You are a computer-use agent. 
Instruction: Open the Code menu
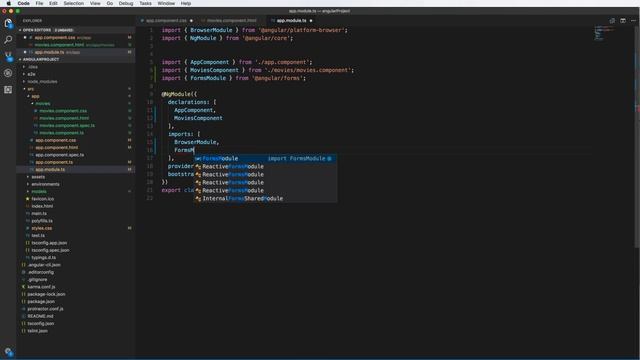click(x=23, y=3)
